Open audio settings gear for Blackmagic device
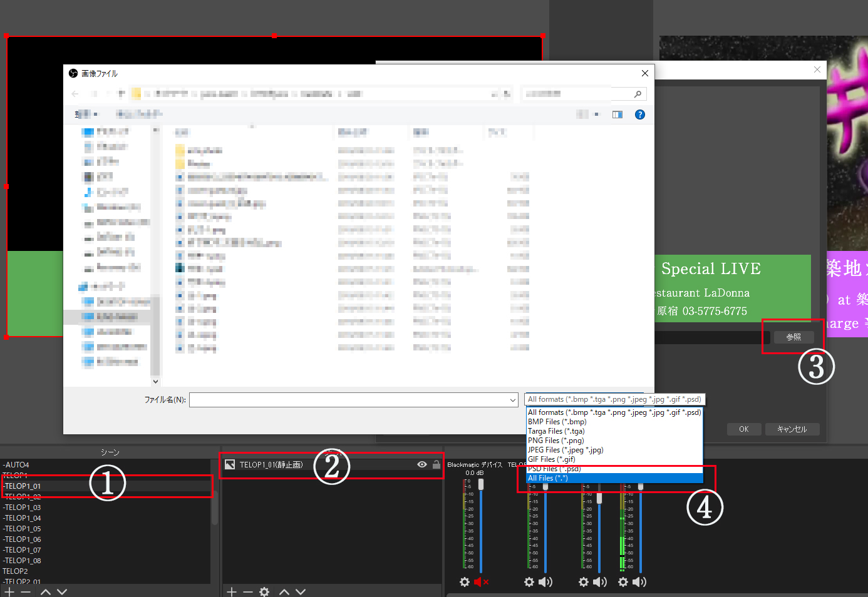868x597 pixels. point(465,582)
